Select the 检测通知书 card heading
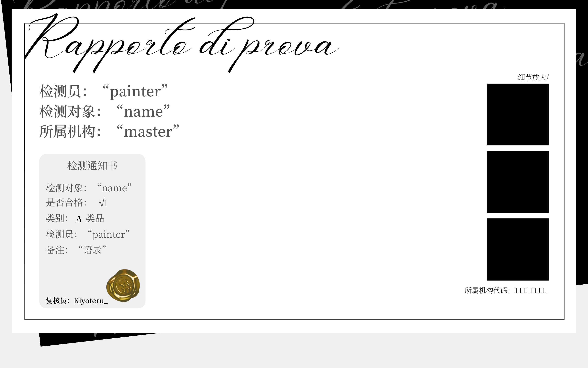The width and height of the screenshot is (588, 368). [x=92, y=165]
